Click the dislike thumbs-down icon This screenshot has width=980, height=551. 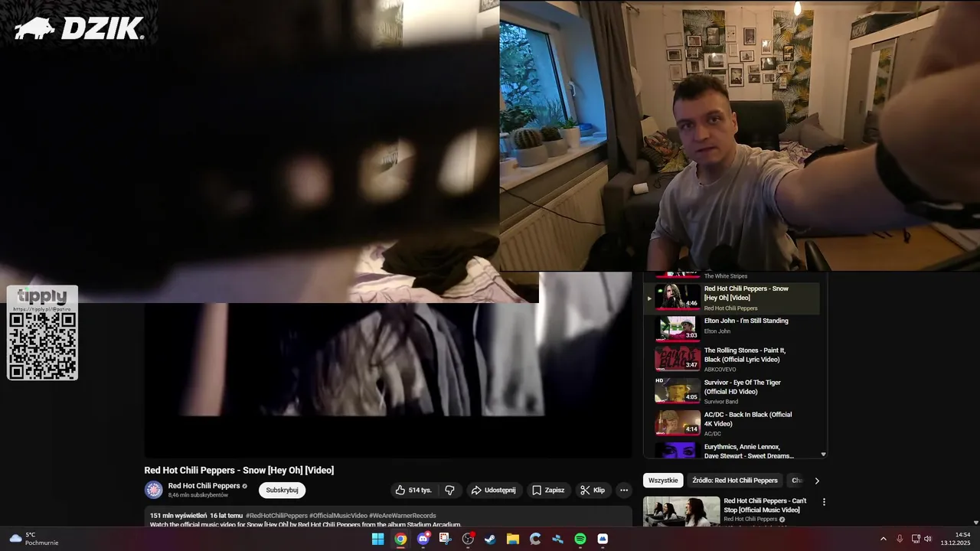tap(450, 490)
